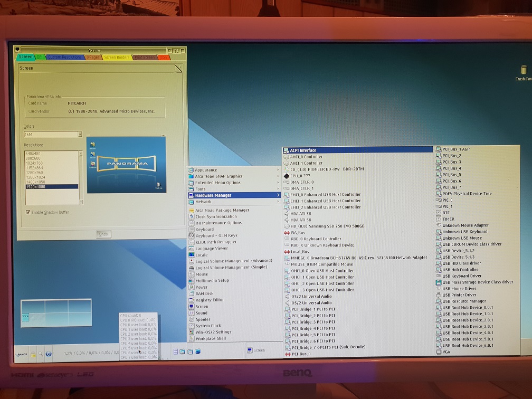Expand the Hardware Manager submenu

pos(234,195)
